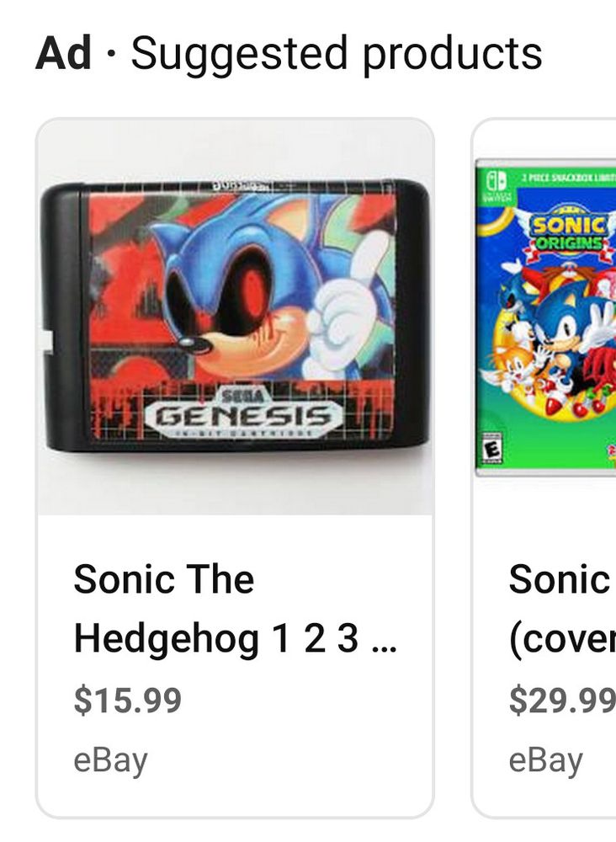
Task: Click eBay seller under $15.99 listing
Action: 110,761
